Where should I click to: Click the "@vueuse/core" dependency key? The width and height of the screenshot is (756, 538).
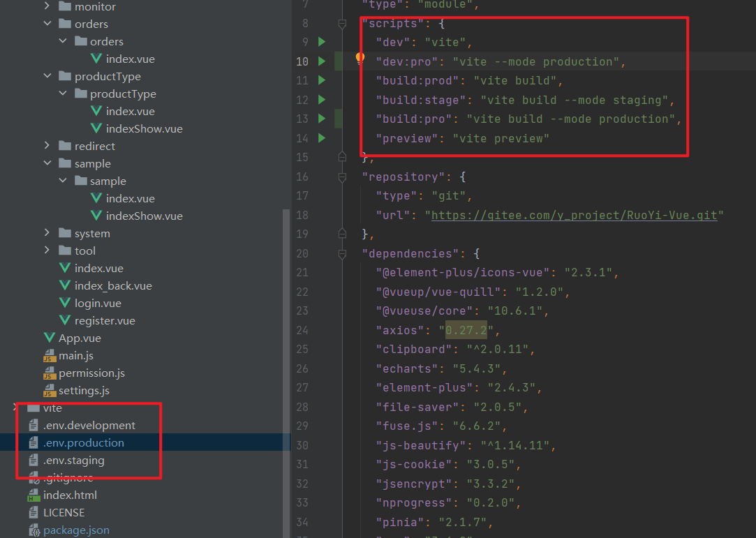[x=428, y=311]
